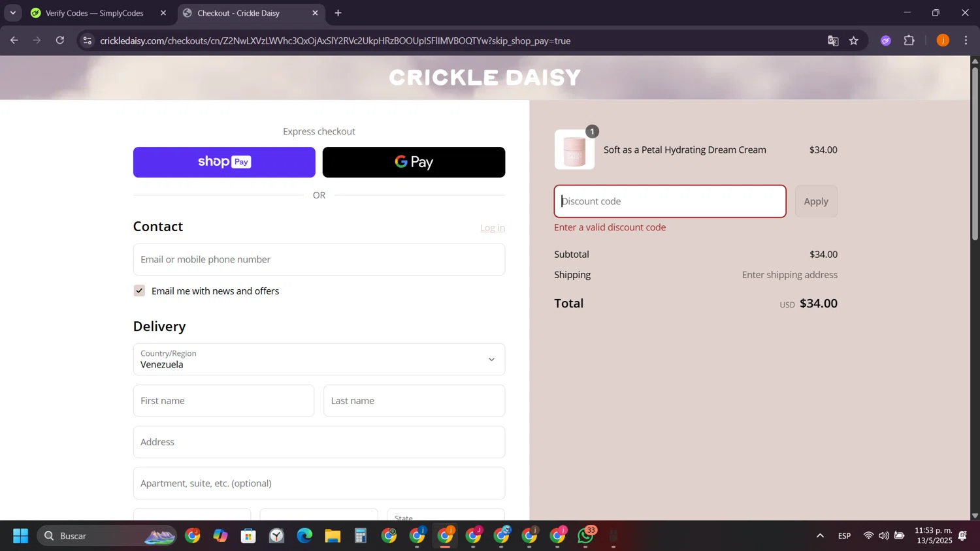The image size is (980, 551).
Task: Click the address bar URL
Action: click(335, 40)
